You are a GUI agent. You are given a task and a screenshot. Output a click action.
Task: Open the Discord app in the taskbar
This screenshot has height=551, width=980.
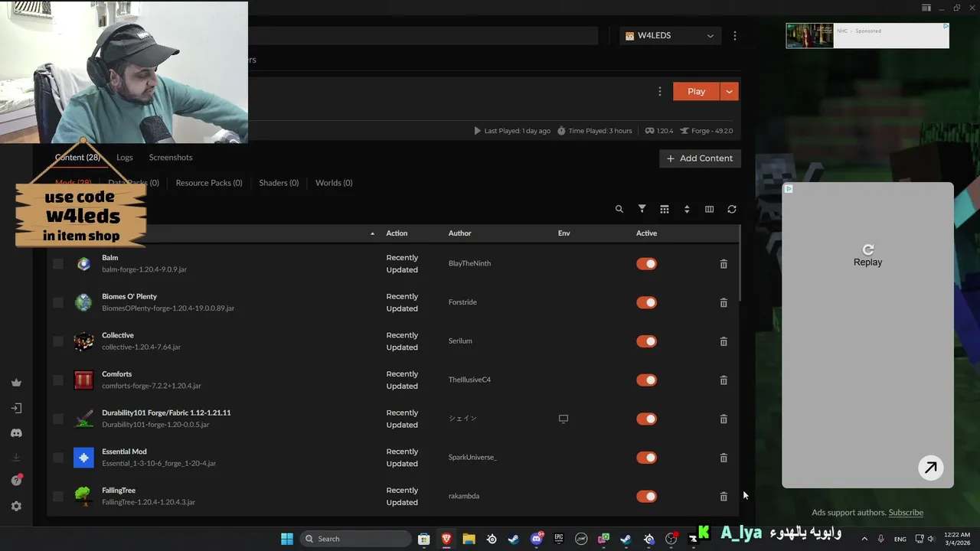point(537,539)
